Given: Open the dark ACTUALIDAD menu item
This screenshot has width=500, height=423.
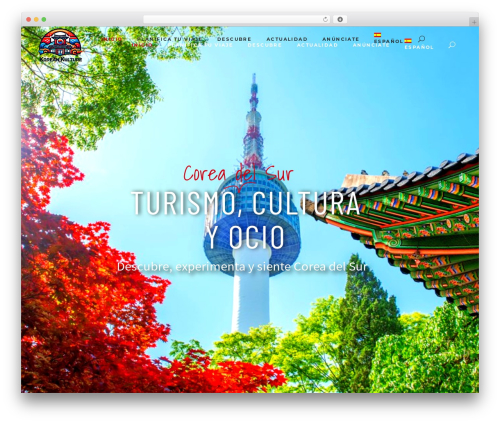Looking at the screenshot, I should 287,39.
